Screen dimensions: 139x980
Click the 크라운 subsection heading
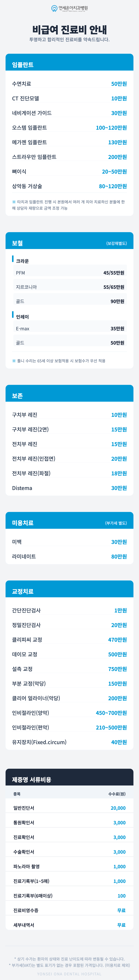point(22,261)
